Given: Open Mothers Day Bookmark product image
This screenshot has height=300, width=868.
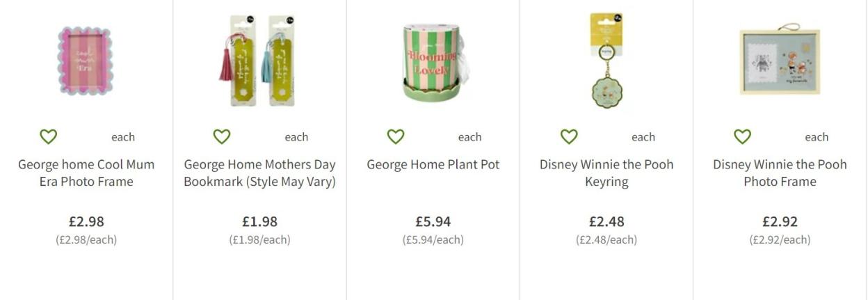Looking at the screenshot, I should (x=259, y=62).
